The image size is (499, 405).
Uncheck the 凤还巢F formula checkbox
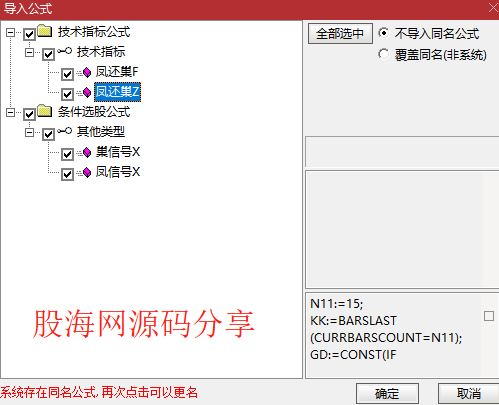pos(67,74)
